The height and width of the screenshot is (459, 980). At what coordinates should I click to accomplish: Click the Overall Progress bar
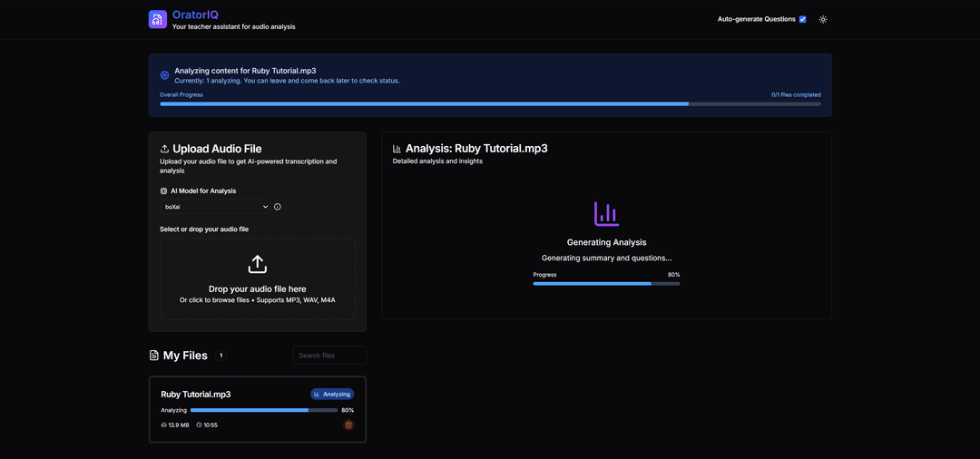[x=490, y=104]
